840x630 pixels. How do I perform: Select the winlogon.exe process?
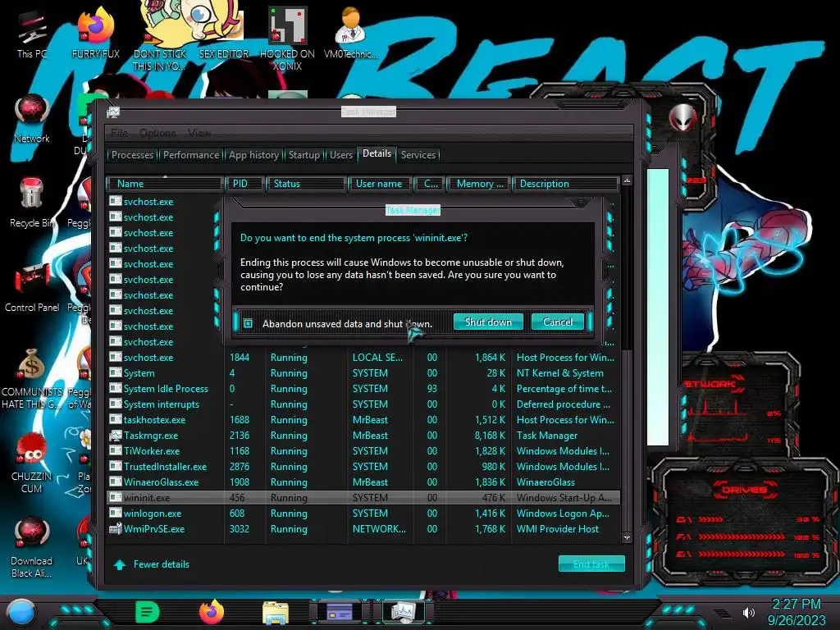[363, 514]
